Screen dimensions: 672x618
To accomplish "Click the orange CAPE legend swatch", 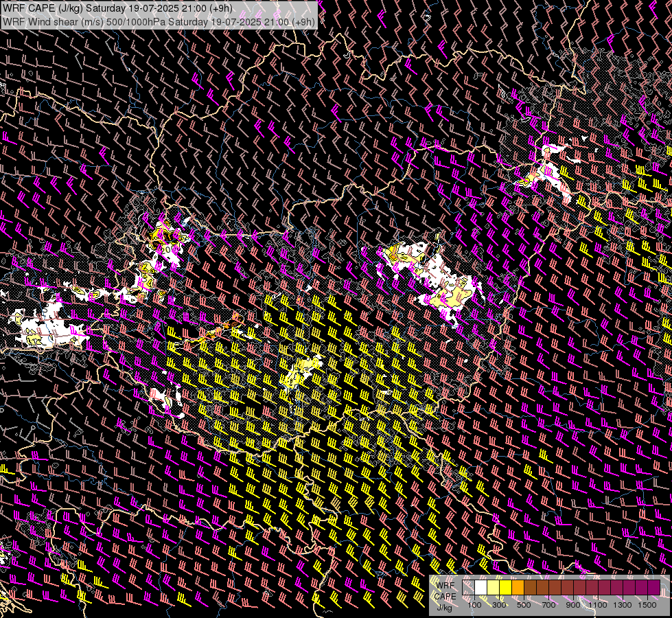I will [518, 587].
